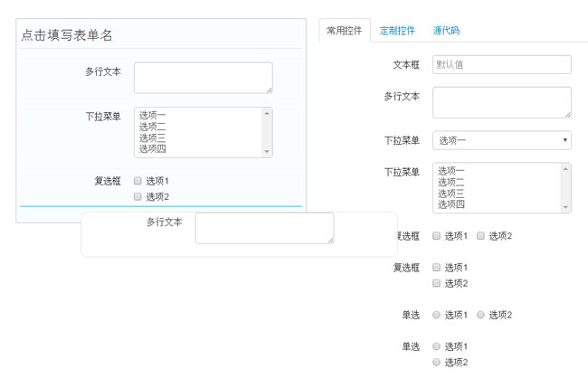Select 选项1 radio in inline 单选 row
588x388 pixels.
click(x=437, y=315)
